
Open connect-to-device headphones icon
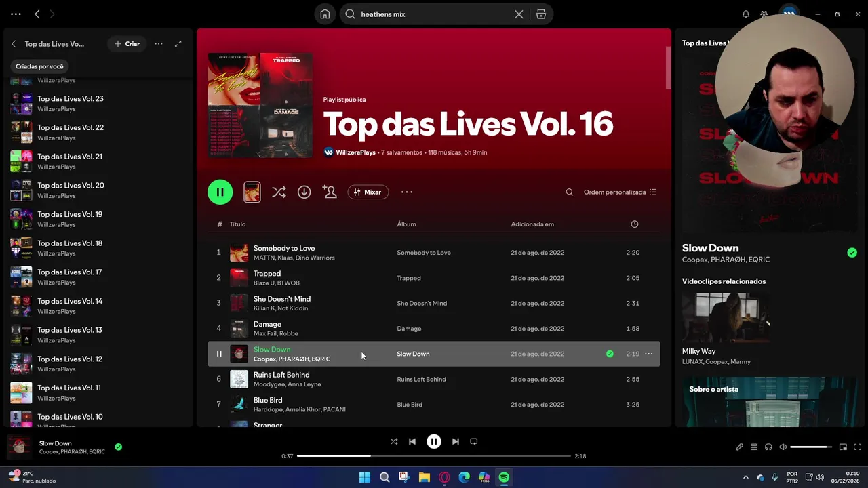[x=768, y=447]
